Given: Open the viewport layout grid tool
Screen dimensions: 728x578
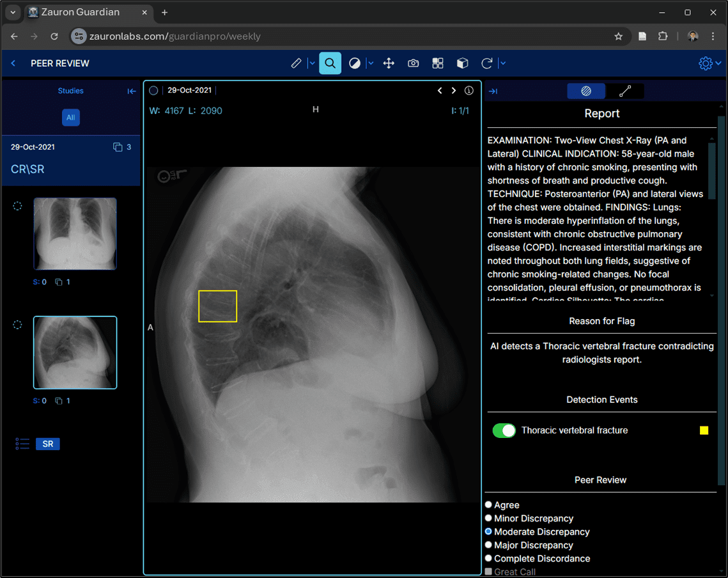Looking at the screenshot, I should tap(438, 63).
